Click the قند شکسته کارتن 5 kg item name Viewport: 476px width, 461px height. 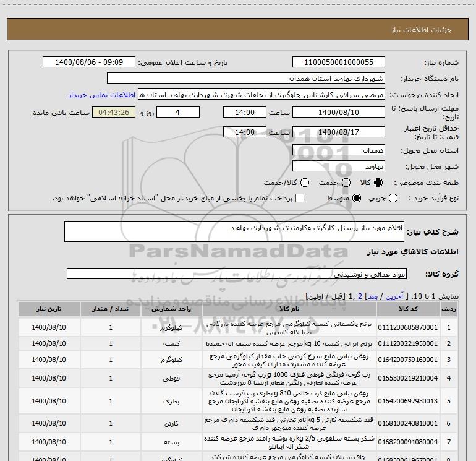(289, 424)
